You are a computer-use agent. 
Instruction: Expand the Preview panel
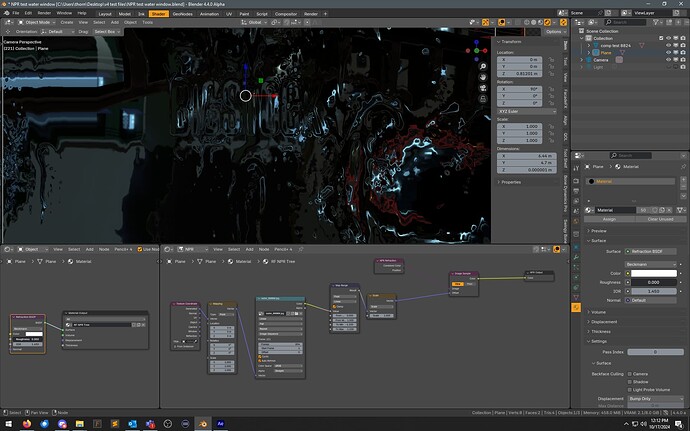598,231
